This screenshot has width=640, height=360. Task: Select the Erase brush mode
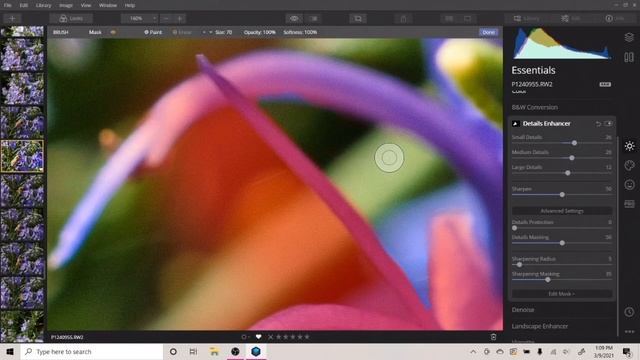182,32
